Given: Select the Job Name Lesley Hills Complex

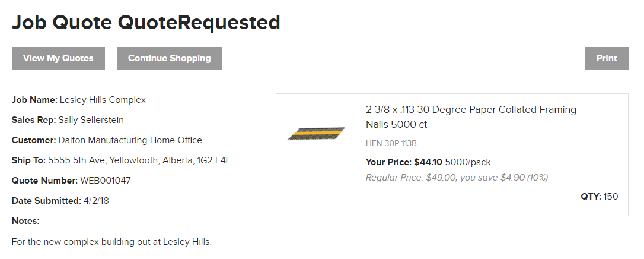Looking at the screenshot, I should click(x=78, y=100).
